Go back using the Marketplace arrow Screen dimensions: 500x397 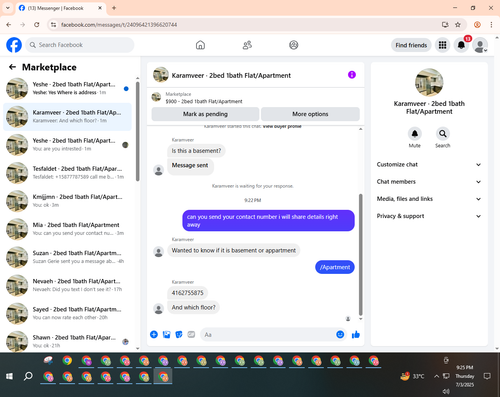point(12,67)
